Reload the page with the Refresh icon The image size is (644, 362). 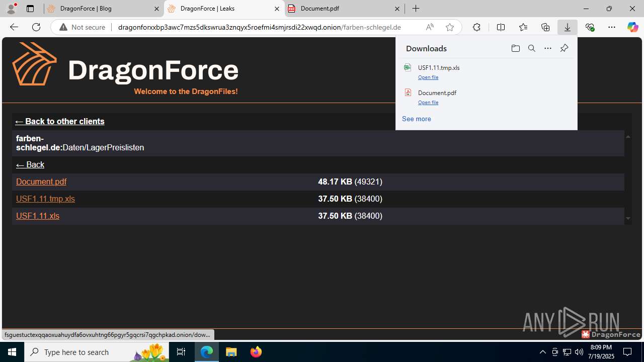pyautogui.click(x=36, y=27)
